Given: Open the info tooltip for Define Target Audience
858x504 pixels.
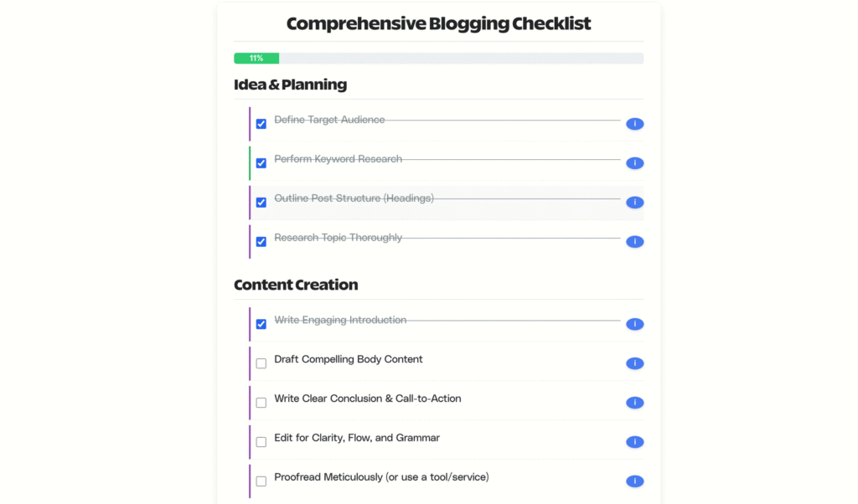Looking at the screenshot, I should click(x=634, y=123).
